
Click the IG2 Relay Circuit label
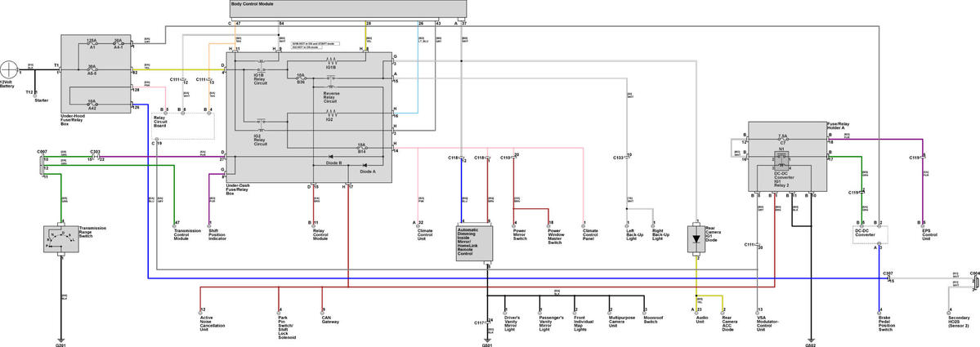coord(261,140)
